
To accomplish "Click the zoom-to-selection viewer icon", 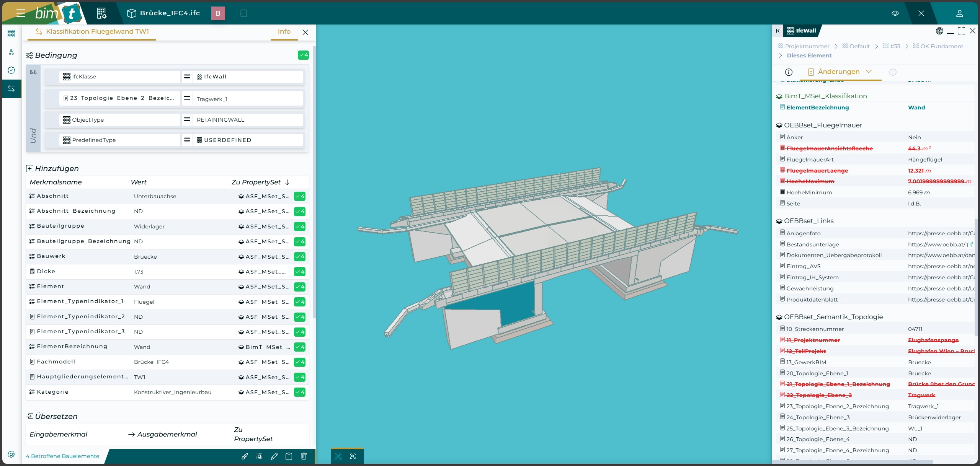I will 353,456.
